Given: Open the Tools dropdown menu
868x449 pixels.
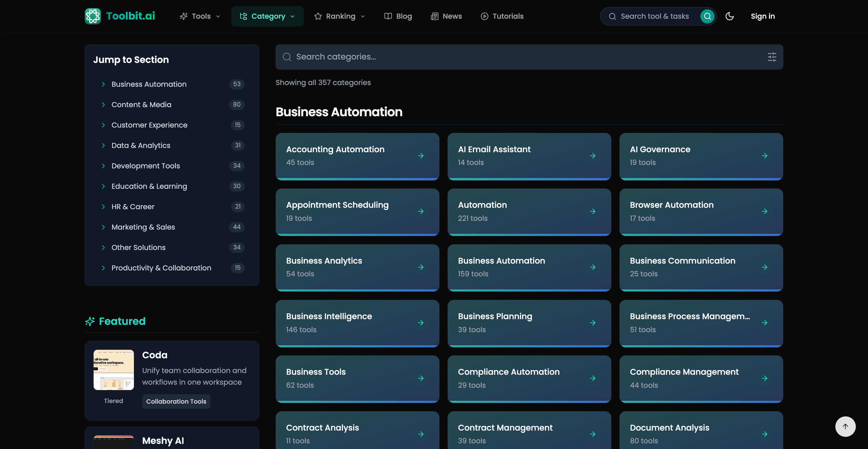Looking at the screenshot, I should point(200,16).
